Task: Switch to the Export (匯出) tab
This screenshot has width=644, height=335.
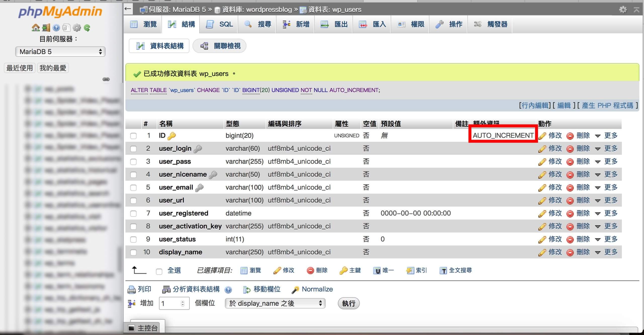Action: [x=334, y=24]
